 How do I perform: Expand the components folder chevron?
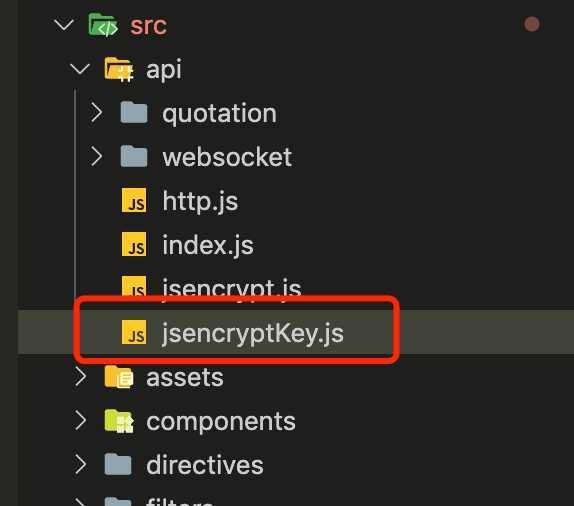[x=81, y=420]
